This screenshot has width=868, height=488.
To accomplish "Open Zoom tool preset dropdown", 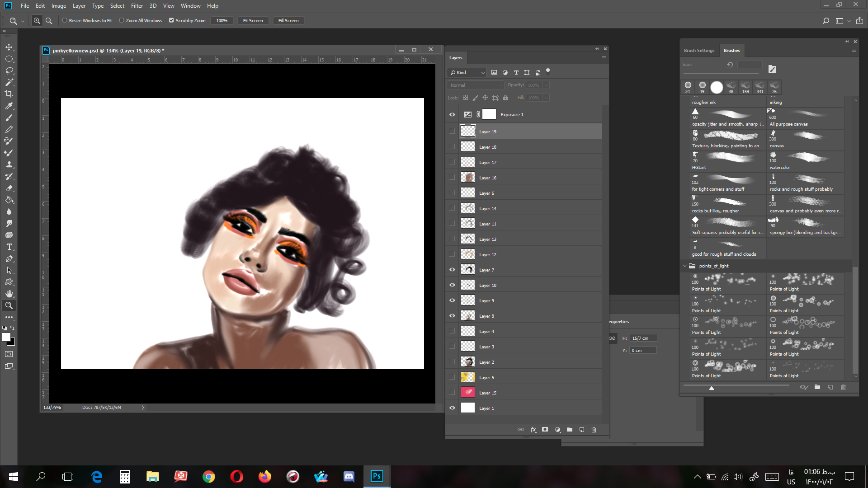I will tap(23, 21).
